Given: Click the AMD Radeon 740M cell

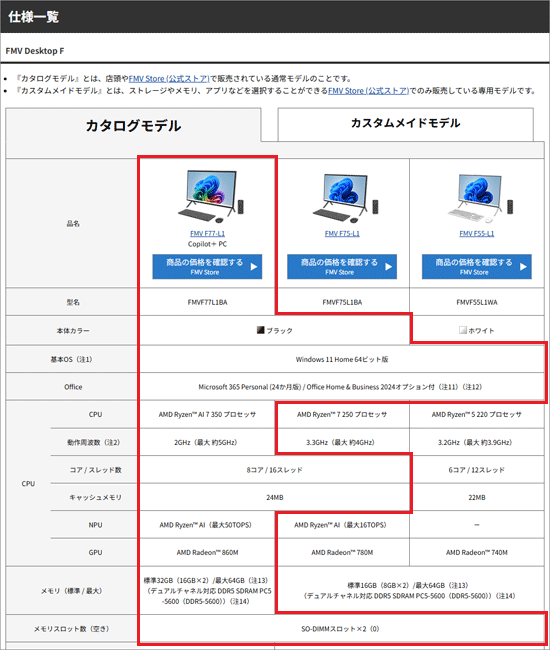Looking at the screenshot, I should (477, 552).
